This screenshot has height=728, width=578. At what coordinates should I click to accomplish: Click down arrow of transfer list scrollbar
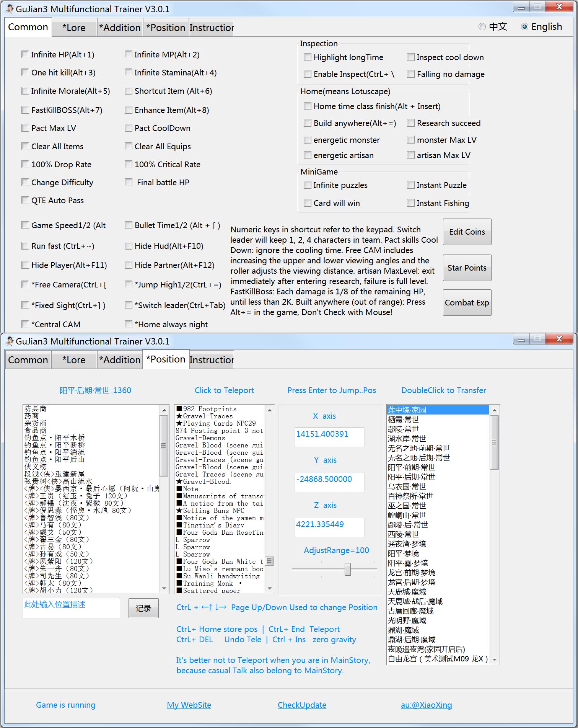click(x=495, y=659)
